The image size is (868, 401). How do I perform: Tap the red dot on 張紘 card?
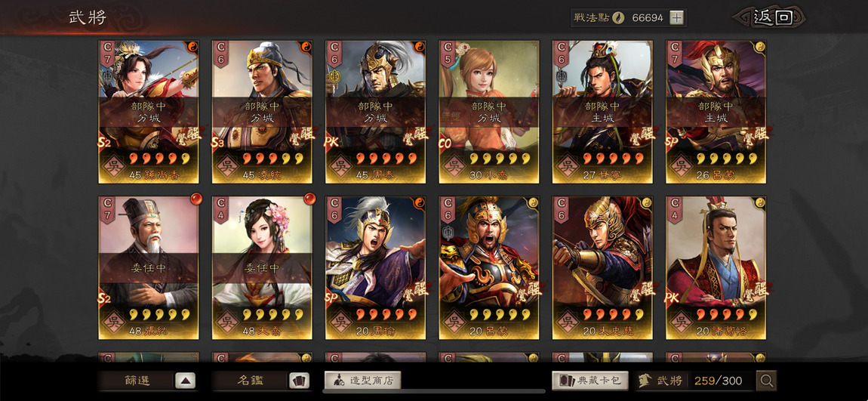[x=196, y=199]
